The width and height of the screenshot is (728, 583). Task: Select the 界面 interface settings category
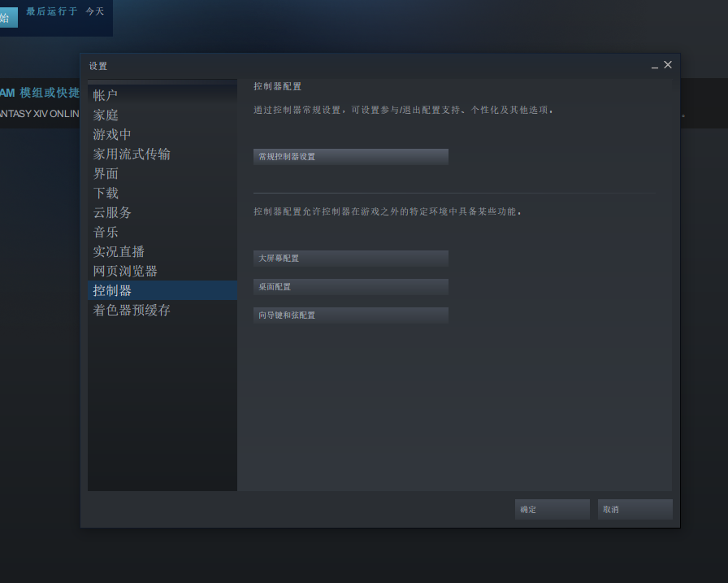coord(106,173)
